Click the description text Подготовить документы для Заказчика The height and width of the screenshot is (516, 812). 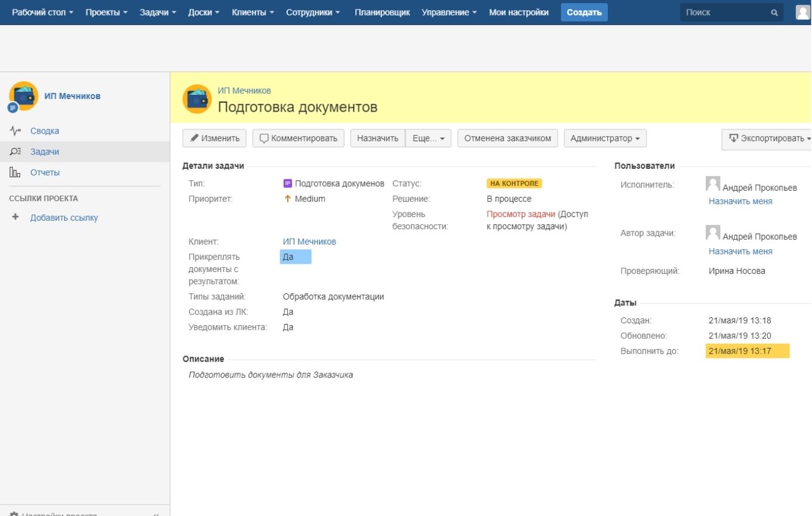[x=270, y=375]
